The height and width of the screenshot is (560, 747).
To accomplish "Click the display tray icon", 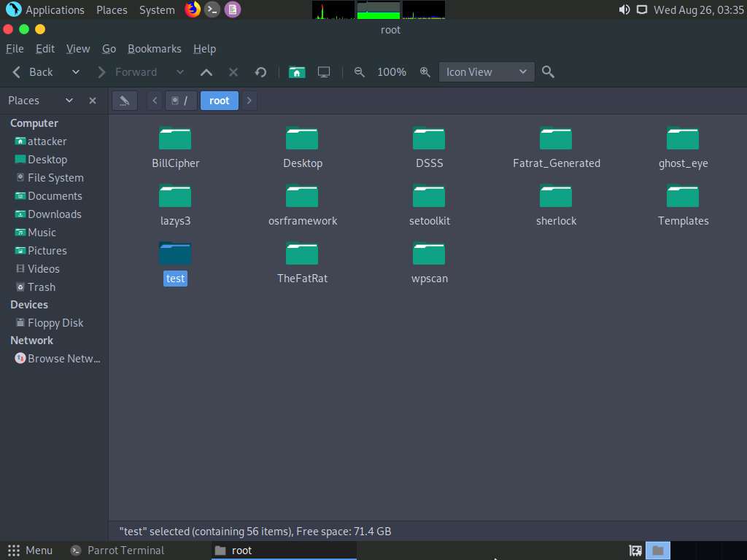I will click(642, 9).
